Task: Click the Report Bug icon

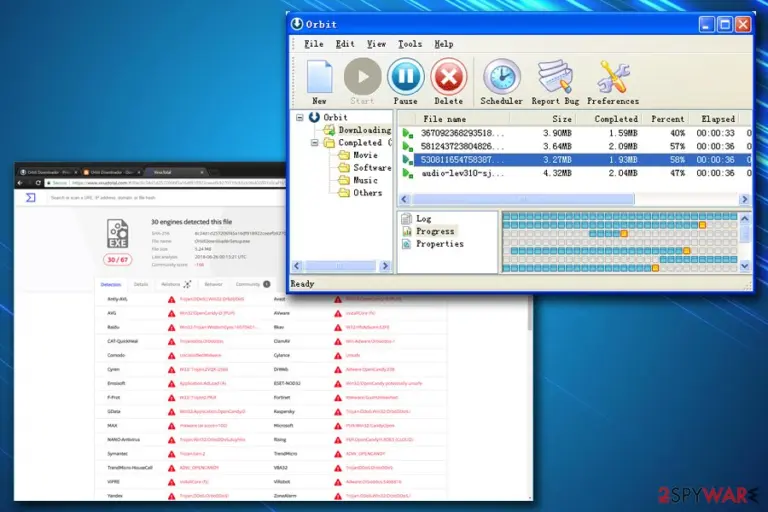Action: pyautogui.click(x=555, y=76)
